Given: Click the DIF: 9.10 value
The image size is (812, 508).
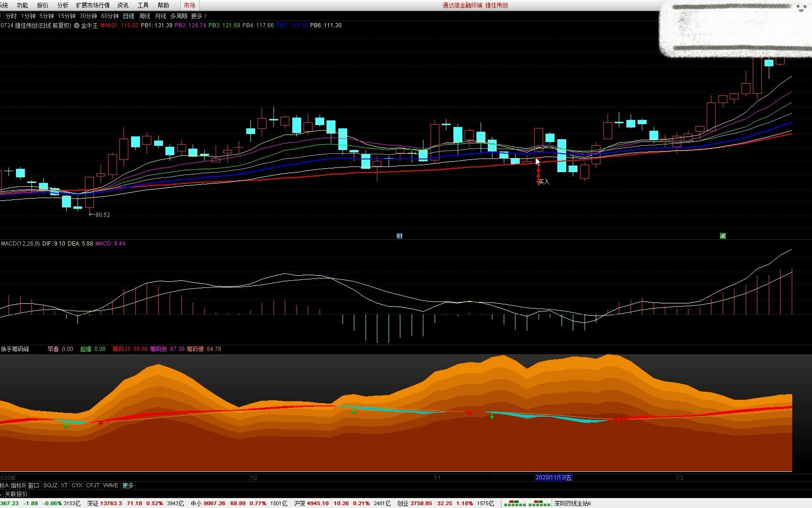Looking at the screenshot, I should click(x=54, y=244).
